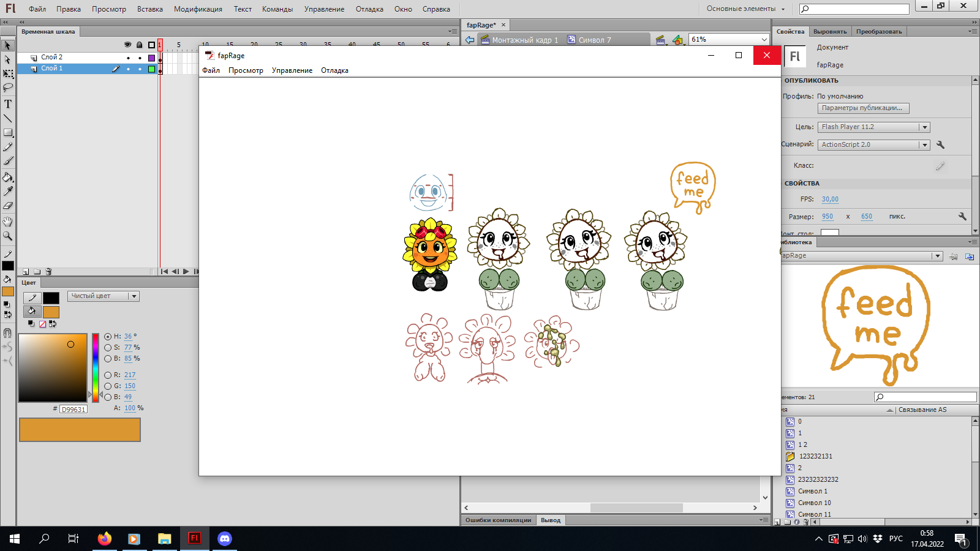Screen dimensions: 980x551
Task: Click the swap colors icon in Color panel
Action: pos(53,324)
